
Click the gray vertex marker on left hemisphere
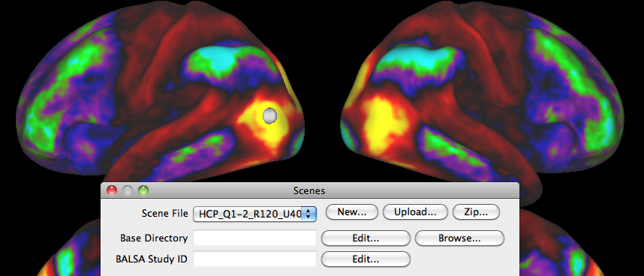pyautogui.click(x=269, y=115)
